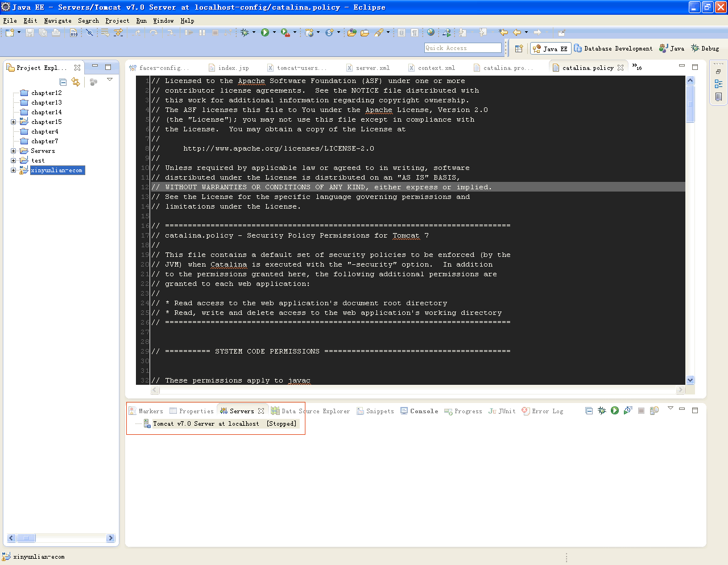Select Tomcat v7.0 Server at localhost row
Image resolution: width=728 pixels, height=565 pixels.
[220, 423]
